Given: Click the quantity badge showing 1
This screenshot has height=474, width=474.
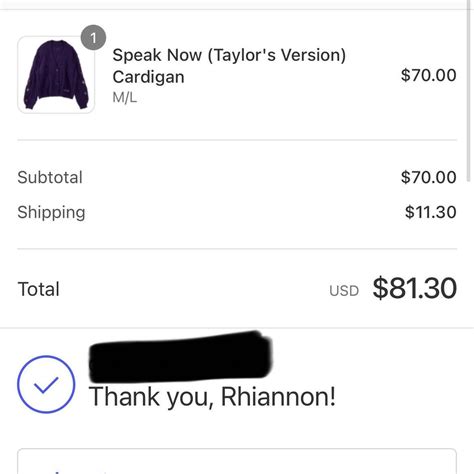Looking at the screenshot, I should pos(93,38).
